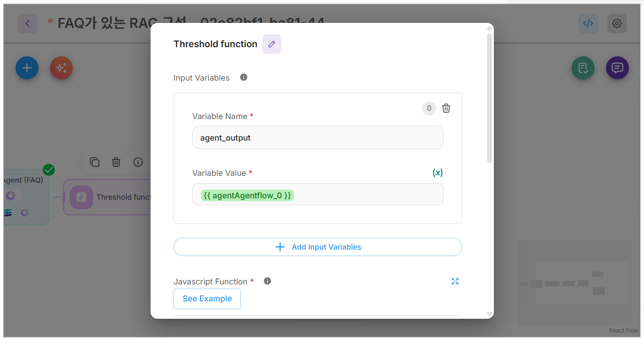The image size is (644, 338).
Task: Click the node info icon on canvas toolbar
Action: coord(138,162)
